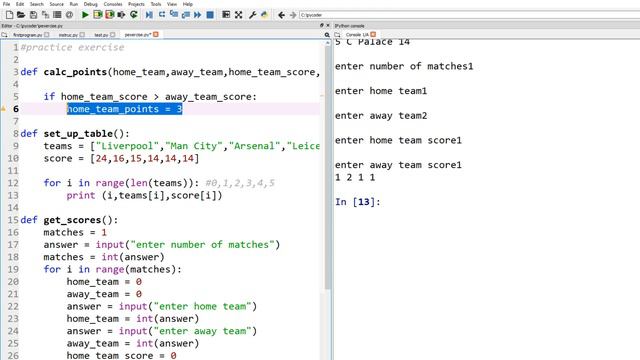Toggle fullscreen mode icon
Image resolution: width=640 pixels, height=360 pixels.
coord(238,15)
